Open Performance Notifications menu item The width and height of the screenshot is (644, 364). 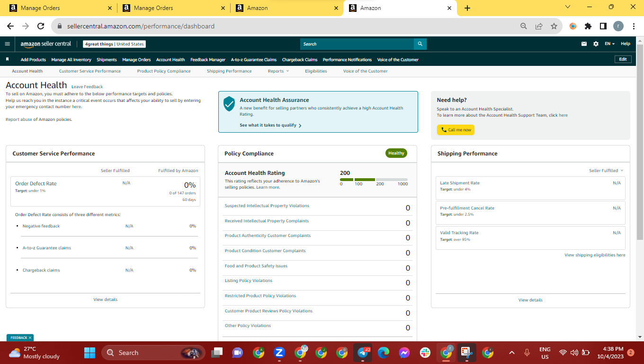tap(347, 60)
